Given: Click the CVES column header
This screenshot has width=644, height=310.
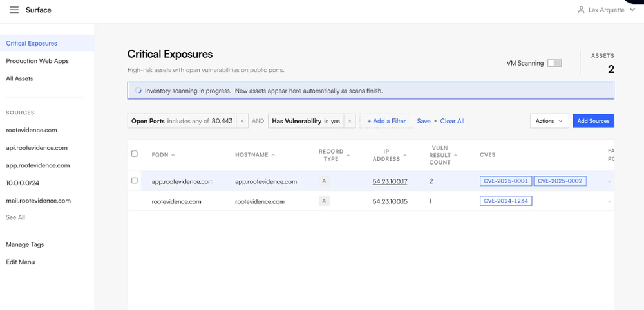Looking at the screenshot, I should 488,155.
